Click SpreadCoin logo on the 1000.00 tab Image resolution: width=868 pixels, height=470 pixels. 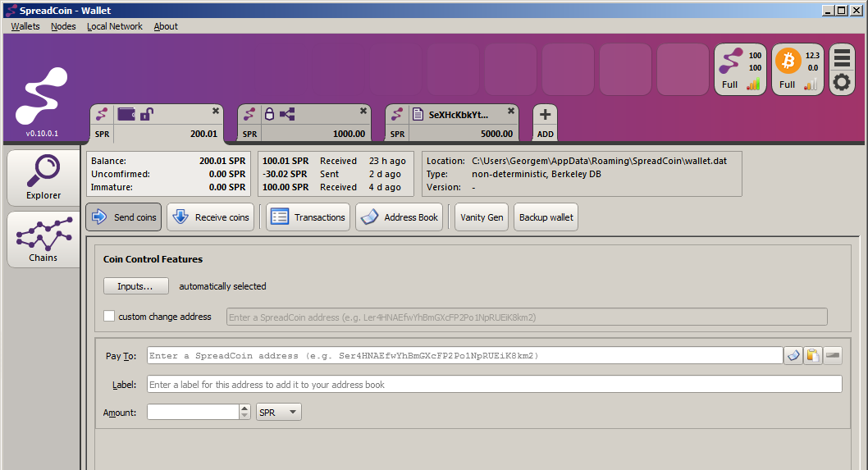click(249, 115)
